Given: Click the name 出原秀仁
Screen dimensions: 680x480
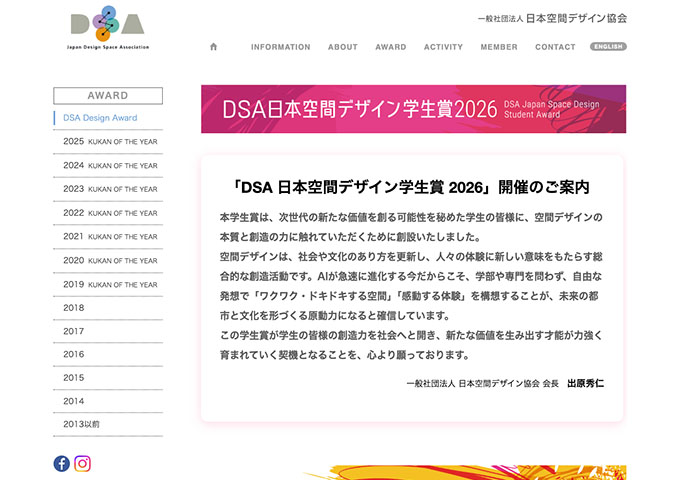Looking at the screenshot, I should pyautogui.click(x=585, y=383).
